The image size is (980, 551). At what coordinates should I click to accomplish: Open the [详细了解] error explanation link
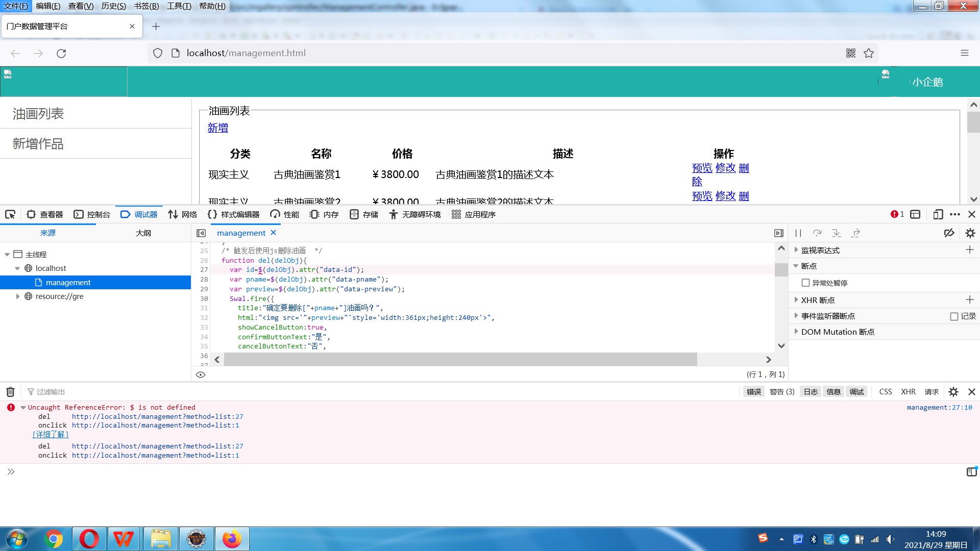(51, 434)
